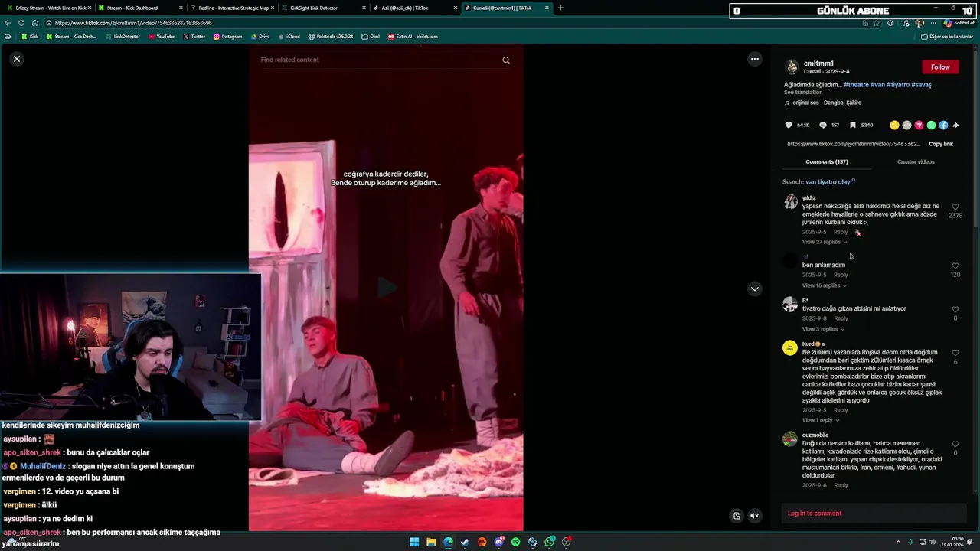
Task: Click See translation under caption
Action: pyautogui.click(x=803, y=93)
